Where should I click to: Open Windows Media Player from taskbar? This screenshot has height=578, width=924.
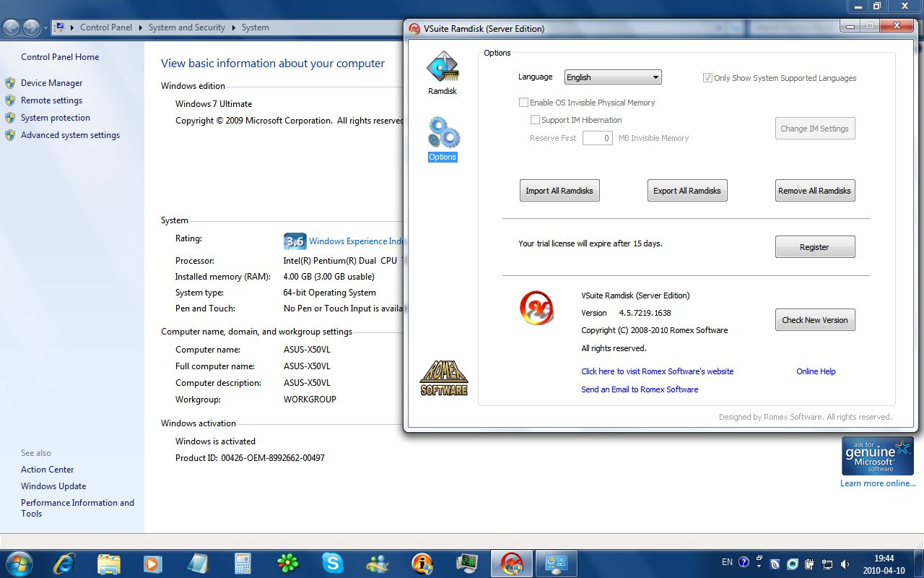click(x=153, y=564)
